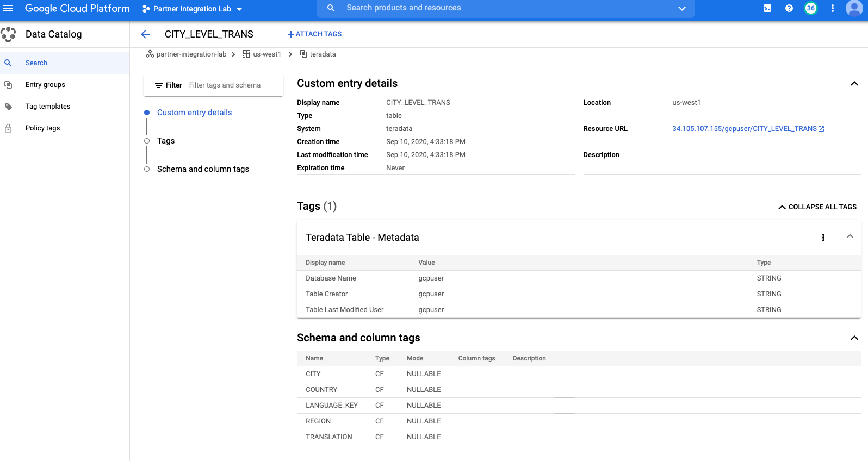This screenshot has height=461, width=868.
Task: Click the creation time value Sep 10, 2020
Action: click(426, 142)
